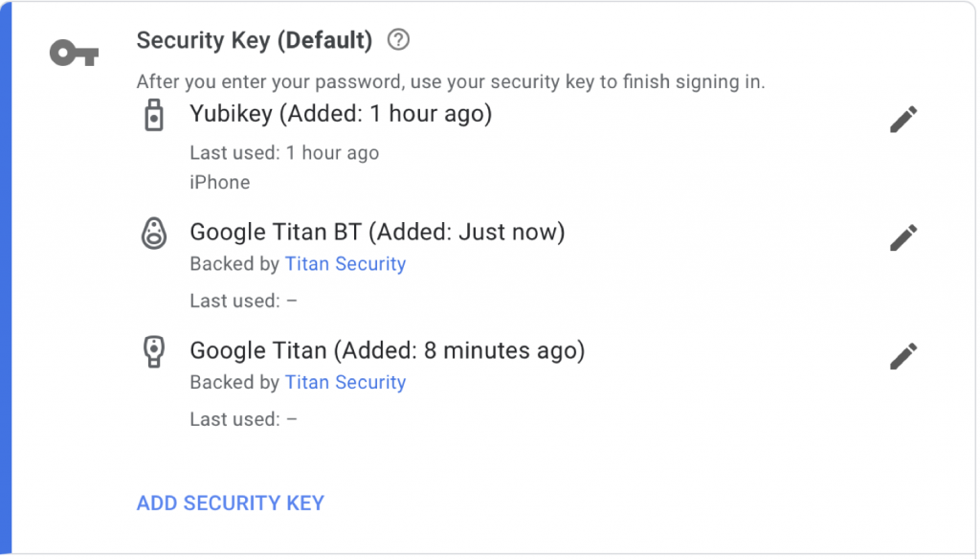Image resolution: width=980 pixels, height=559 pixels.
Task: Edit the Google Titan BT key name
Action: pos(902,236)
